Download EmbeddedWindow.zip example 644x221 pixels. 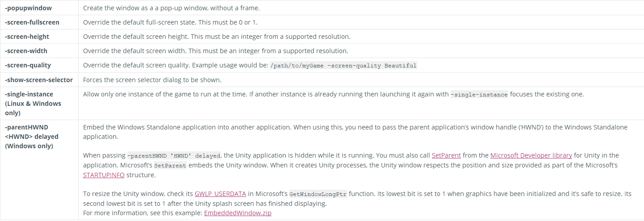(x=238, y=213)
